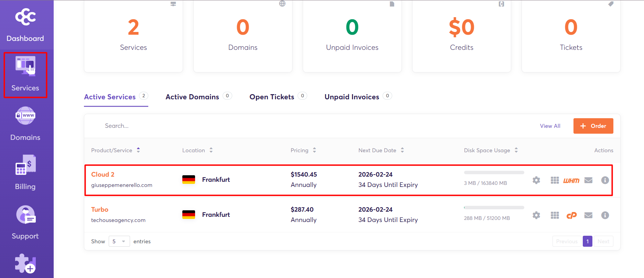The image size is (644, 278).
Task: Sort by Product/Service column
Action: pyautogui.click(x=116, y=150)
